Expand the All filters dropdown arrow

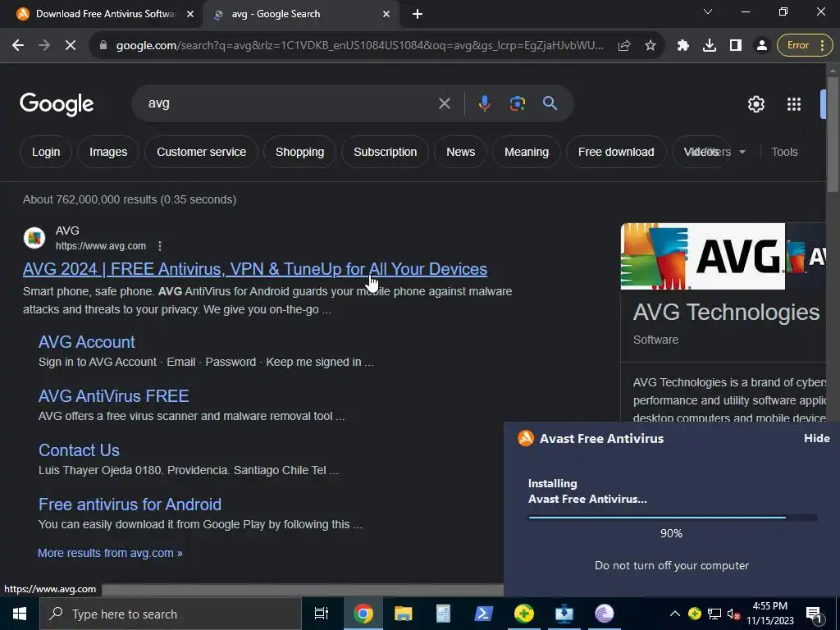[742, 152]
